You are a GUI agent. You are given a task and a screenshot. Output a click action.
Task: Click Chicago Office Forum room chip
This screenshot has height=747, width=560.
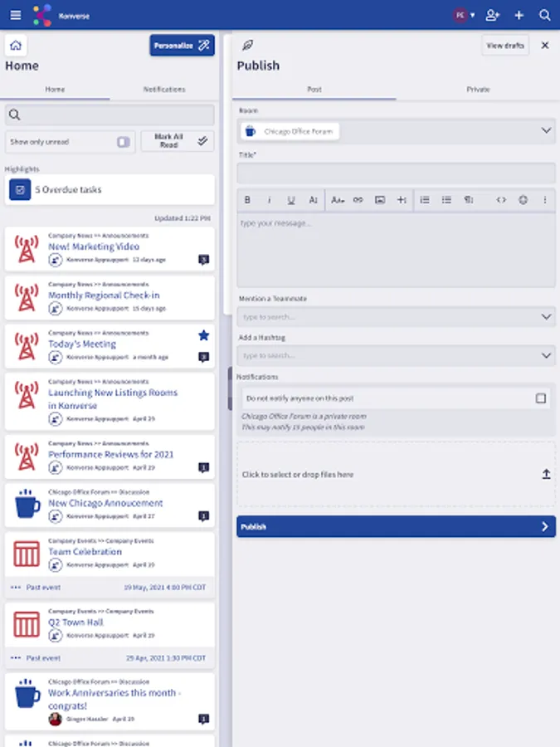point(290,131)
